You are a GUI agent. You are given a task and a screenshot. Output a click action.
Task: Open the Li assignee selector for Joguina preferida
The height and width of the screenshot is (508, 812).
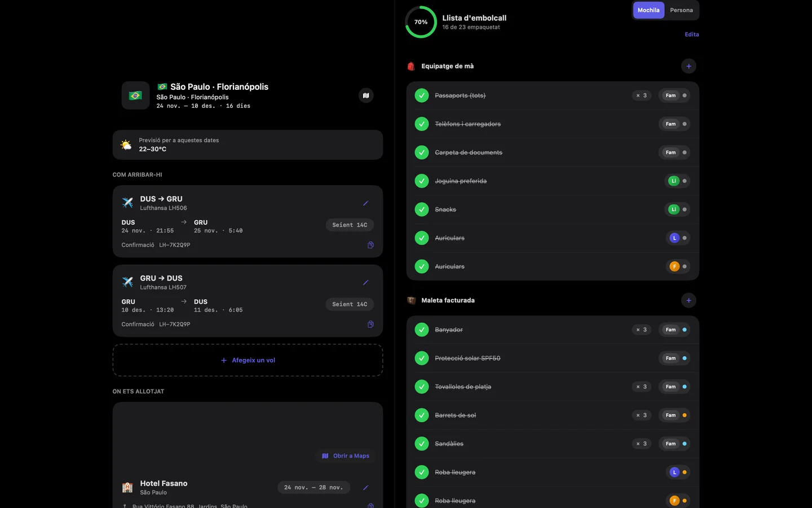tap(678, 181)
